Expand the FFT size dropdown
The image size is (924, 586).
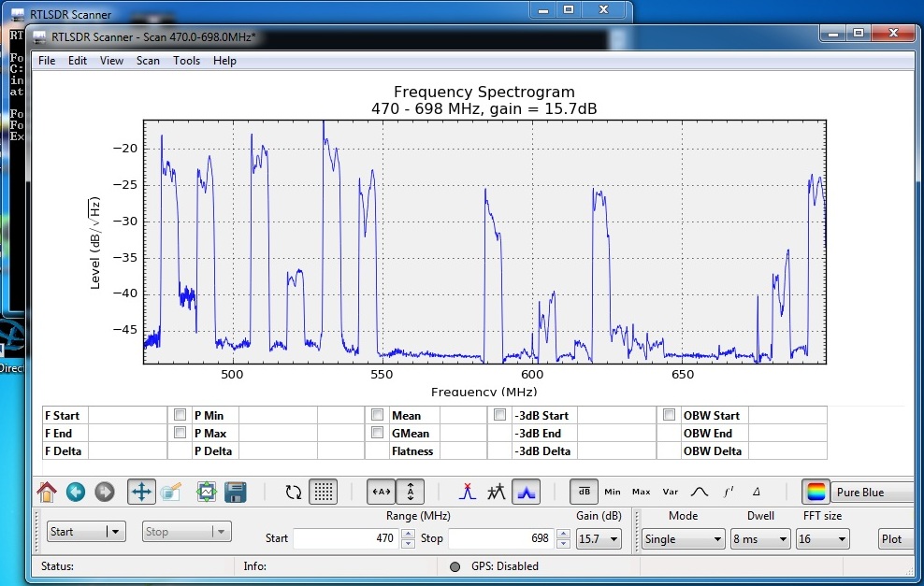coord(823,539)
